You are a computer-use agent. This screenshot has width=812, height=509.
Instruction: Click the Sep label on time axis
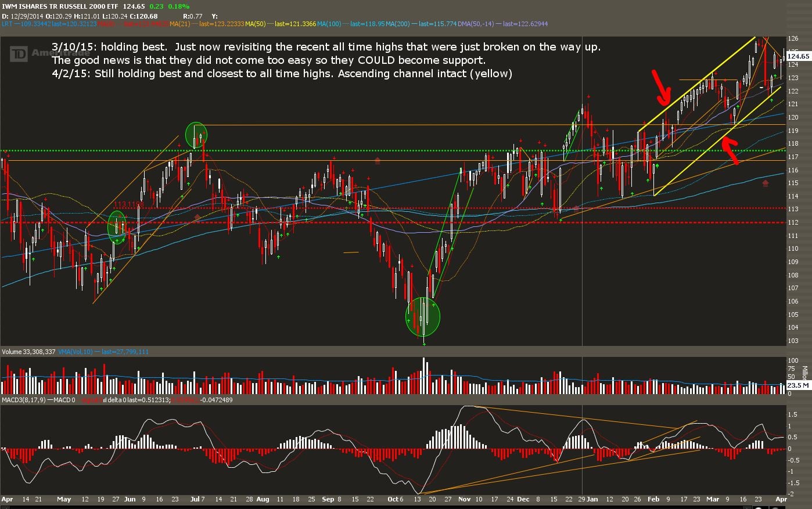328,499
